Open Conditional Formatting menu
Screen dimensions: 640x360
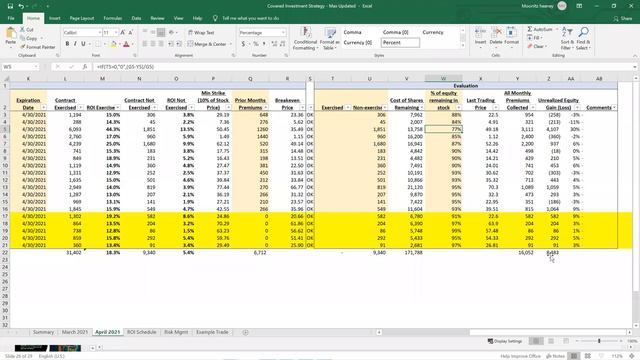[x=305, y=39]
